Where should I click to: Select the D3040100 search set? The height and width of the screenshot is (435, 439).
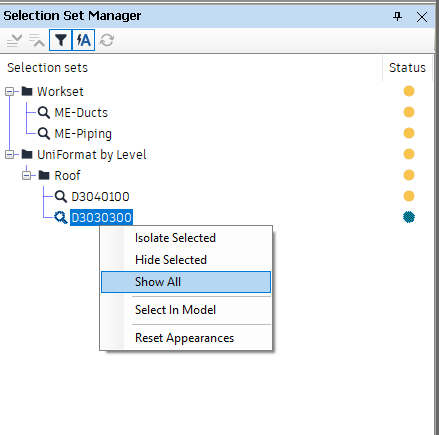[100, 197]
